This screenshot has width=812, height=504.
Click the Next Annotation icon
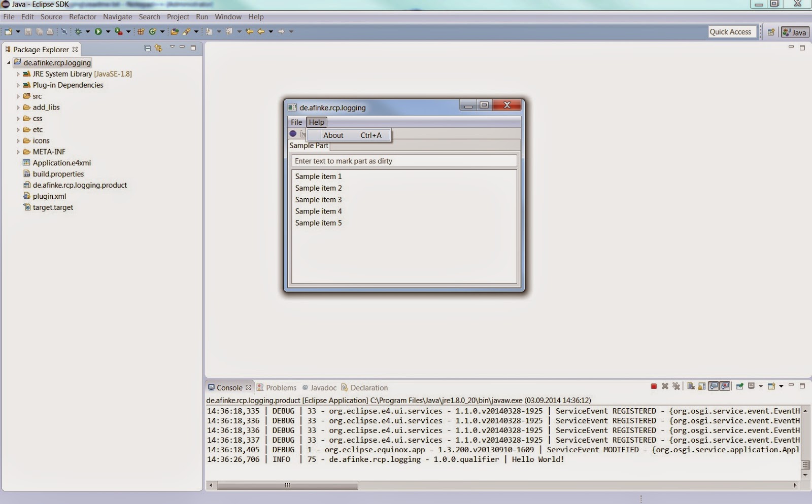209,31
